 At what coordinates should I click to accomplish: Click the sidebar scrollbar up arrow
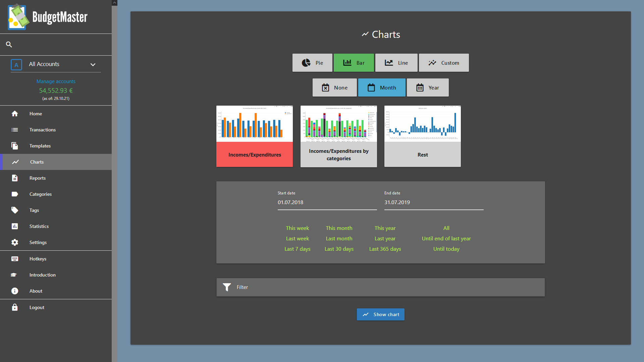pyautogui.click(x=114, y=3)
